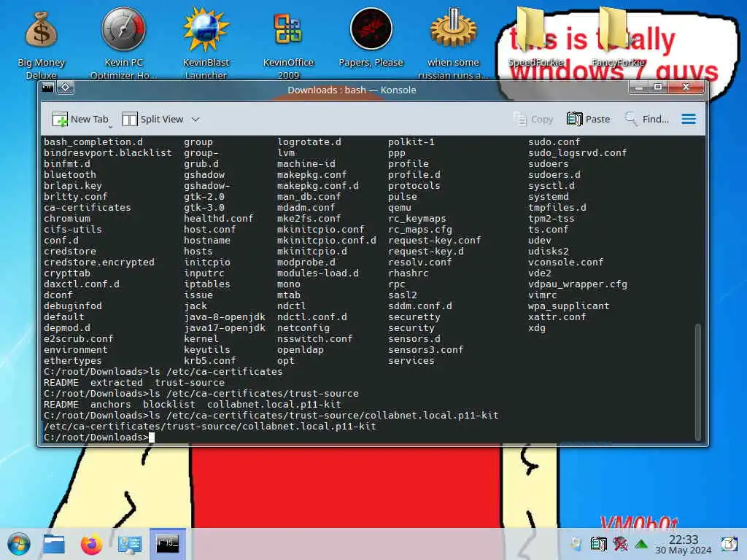Click 'ca-certificates' in the directory listing
This screenshot has width=747, height=560.
[x=88, y=208]
